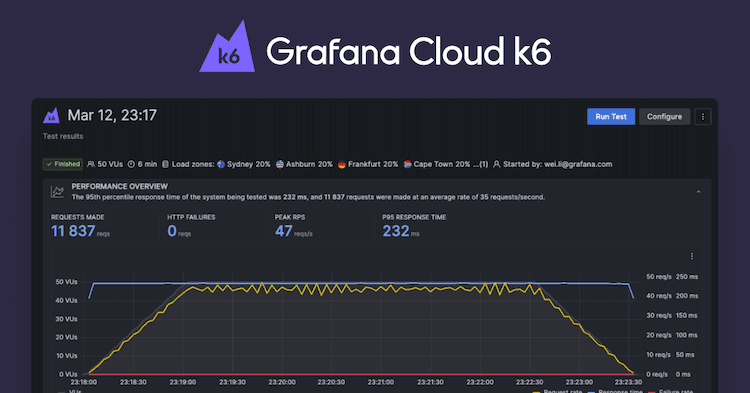Click the Load zones server icon
Viewport: 750px width, 393px height.
(x=165, y=164)
